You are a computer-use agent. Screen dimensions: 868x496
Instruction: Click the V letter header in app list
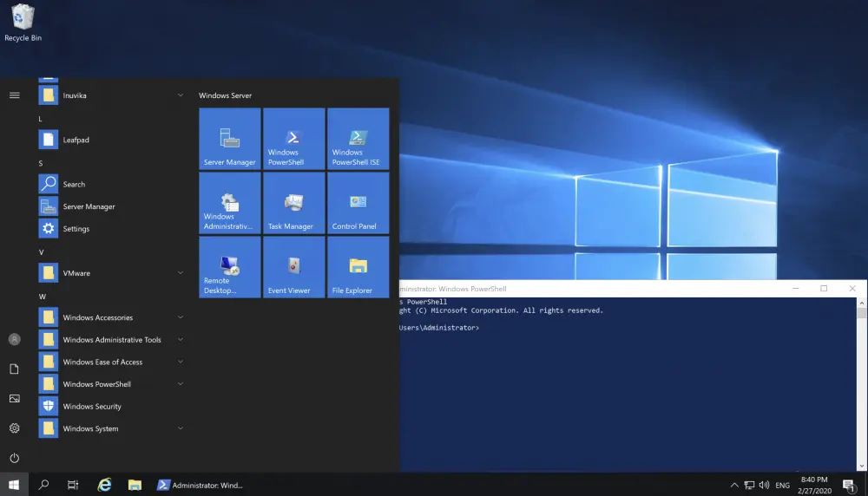(x=41, y=251)
